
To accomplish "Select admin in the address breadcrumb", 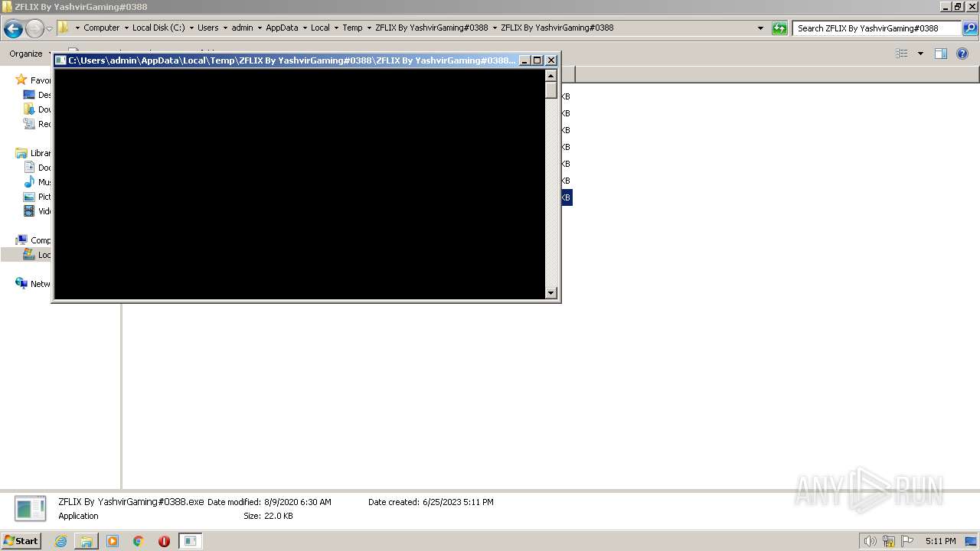I will (242, 28).
